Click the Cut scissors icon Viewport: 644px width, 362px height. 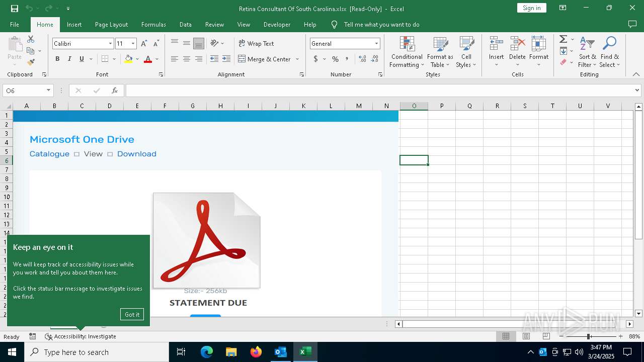point(31,39)
